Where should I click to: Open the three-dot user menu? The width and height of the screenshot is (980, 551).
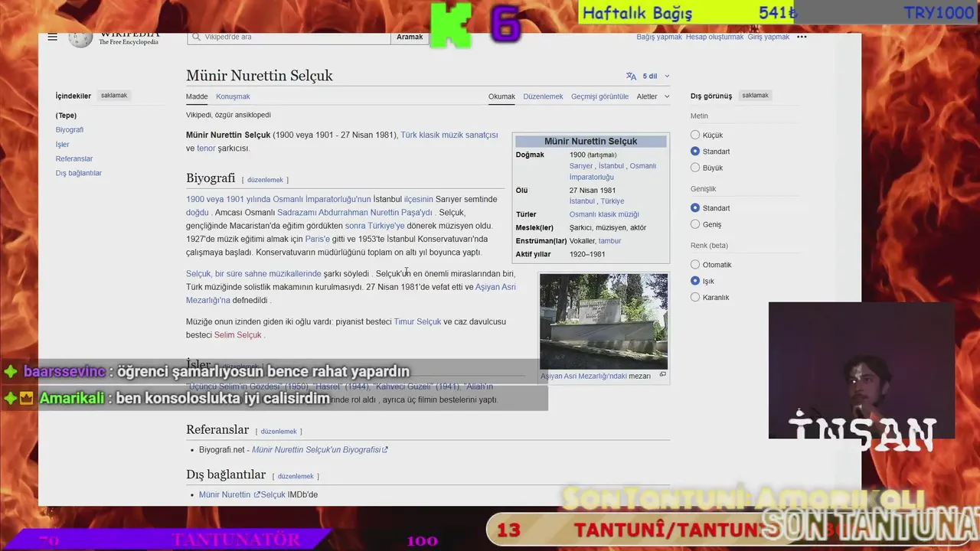click(x=802, y=37)
